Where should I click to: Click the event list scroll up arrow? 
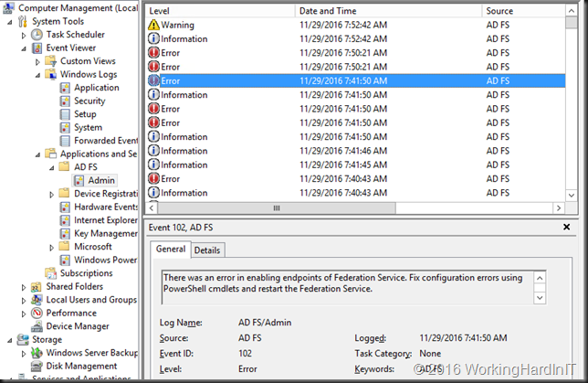[x=572, y=11]
